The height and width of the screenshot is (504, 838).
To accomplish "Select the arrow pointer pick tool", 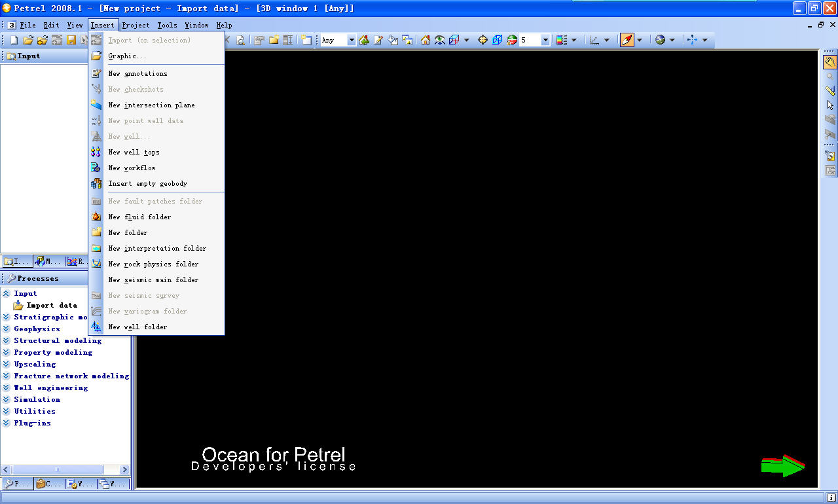I will 830,105.
